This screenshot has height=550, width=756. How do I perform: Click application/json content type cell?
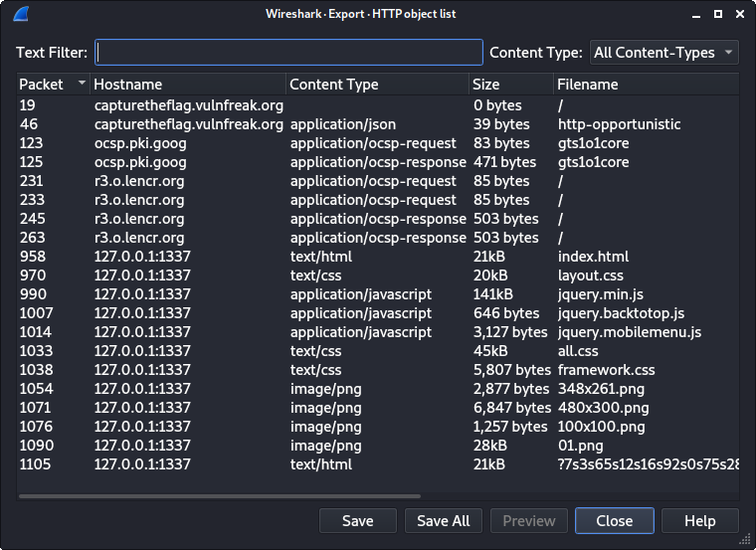tap(343, 124)
